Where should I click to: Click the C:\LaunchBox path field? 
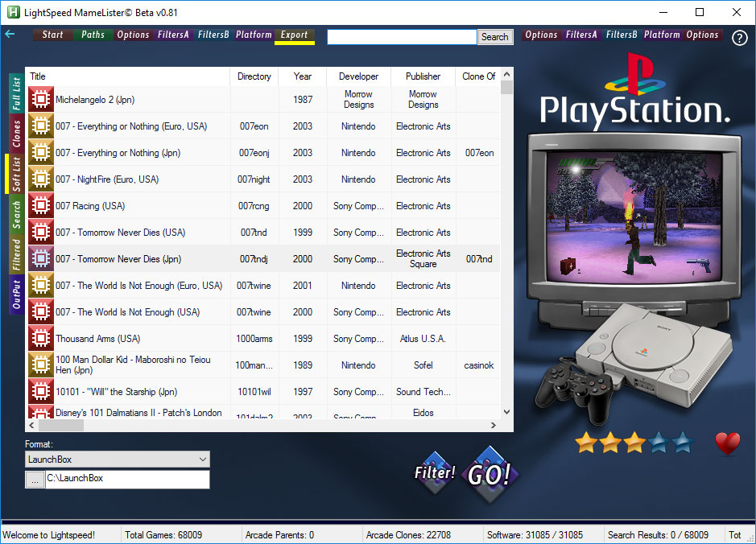point(127,480)
